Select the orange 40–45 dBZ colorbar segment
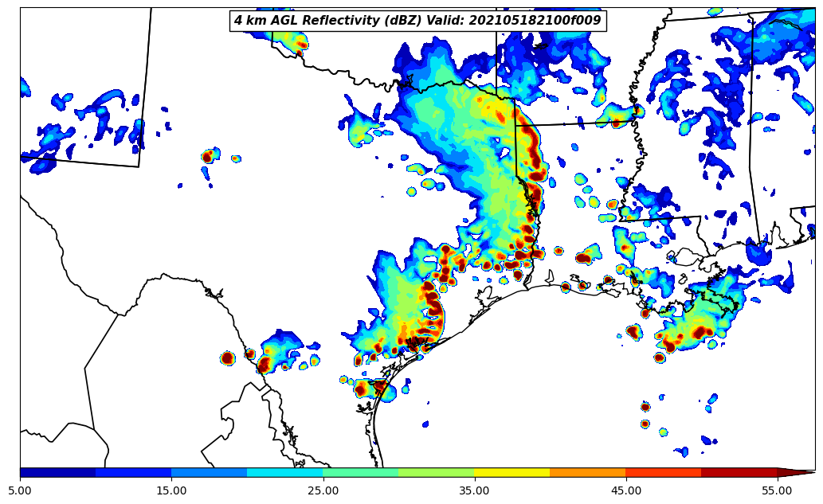The height and width of the screenshot is (504, 823). click(x=587, y=472)
